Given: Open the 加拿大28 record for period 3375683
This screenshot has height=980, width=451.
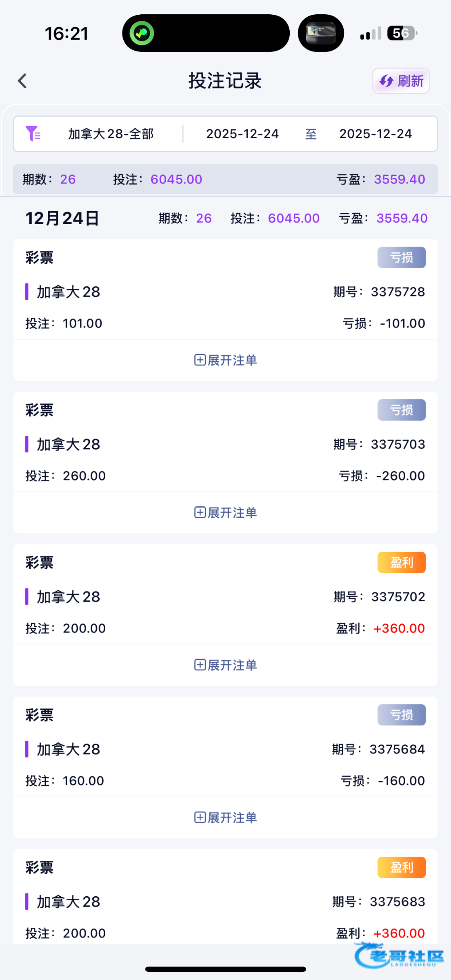Looking at the screenshot, I should (69, 902).
